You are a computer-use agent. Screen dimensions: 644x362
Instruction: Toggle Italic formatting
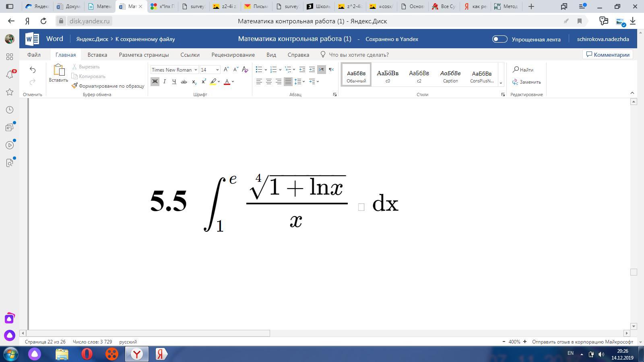click(164, 82)
